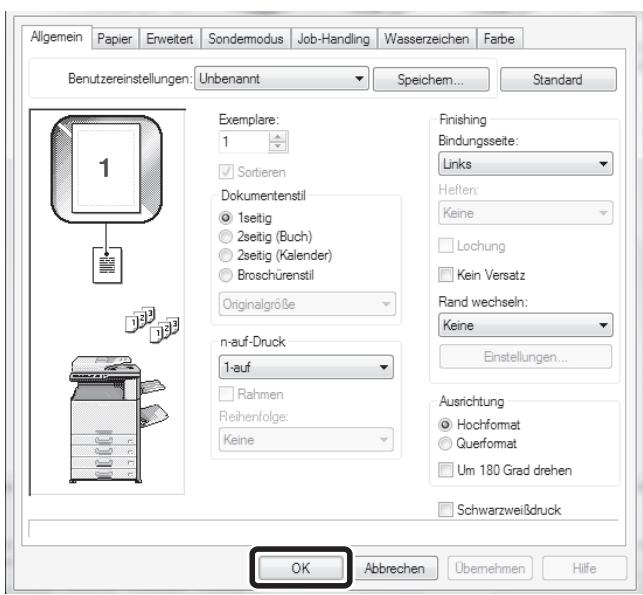Click the Exemplare number field
Viewport: 643px width, 595px height.
pyautogui.click(x=244, y=142)
